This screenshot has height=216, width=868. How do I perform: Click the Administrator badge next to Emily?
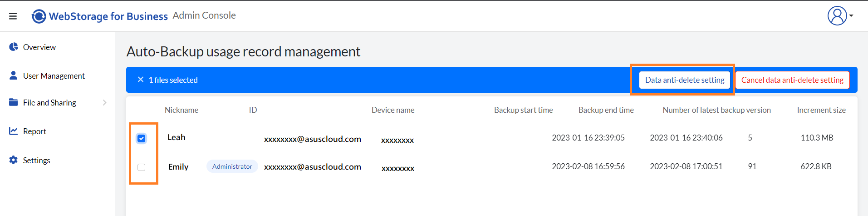click(232, 166)
